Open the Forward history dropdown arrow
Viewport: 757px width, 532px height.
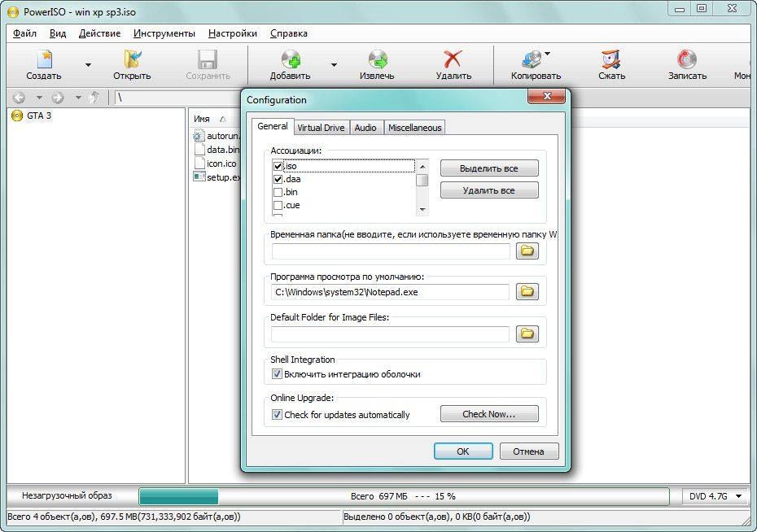77,98
